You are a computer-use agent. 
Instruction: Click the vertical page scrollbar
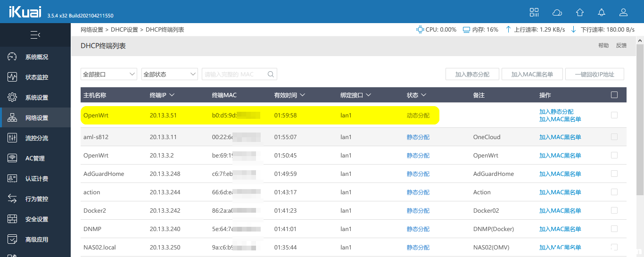pos(640,118)
